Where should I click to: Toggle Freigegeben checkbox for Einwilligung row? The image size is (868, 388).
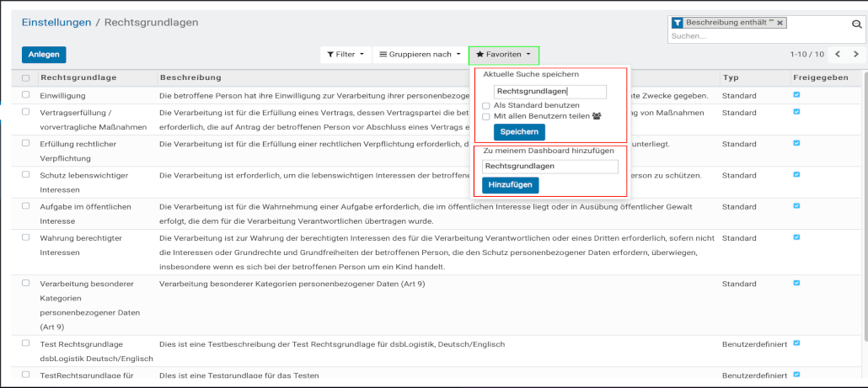coord(796,95)
